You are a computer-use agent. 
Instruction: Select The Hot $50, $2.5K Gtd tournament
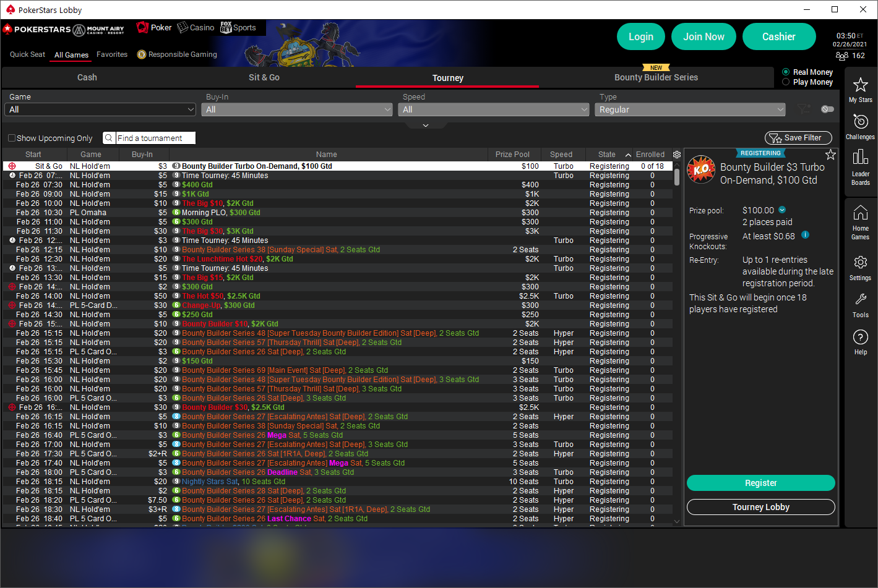pos(337,296)
